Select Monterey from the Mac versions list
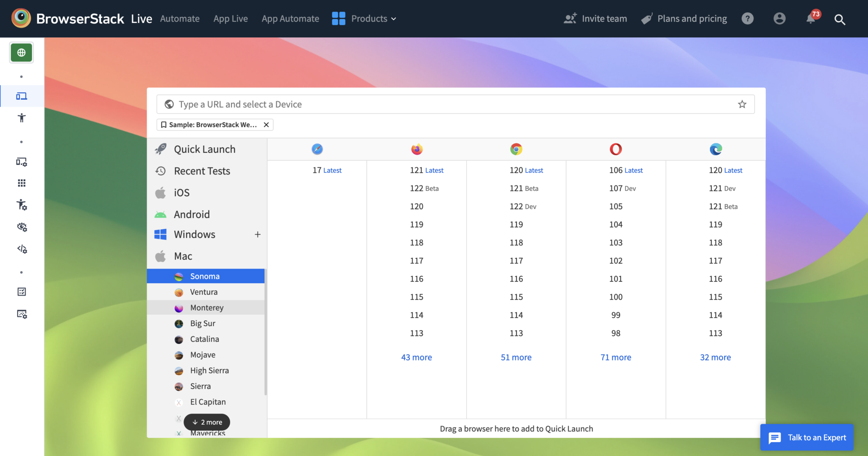Image resolution: width=868 pixels, height=456 pixels. (x=207, y=308)
